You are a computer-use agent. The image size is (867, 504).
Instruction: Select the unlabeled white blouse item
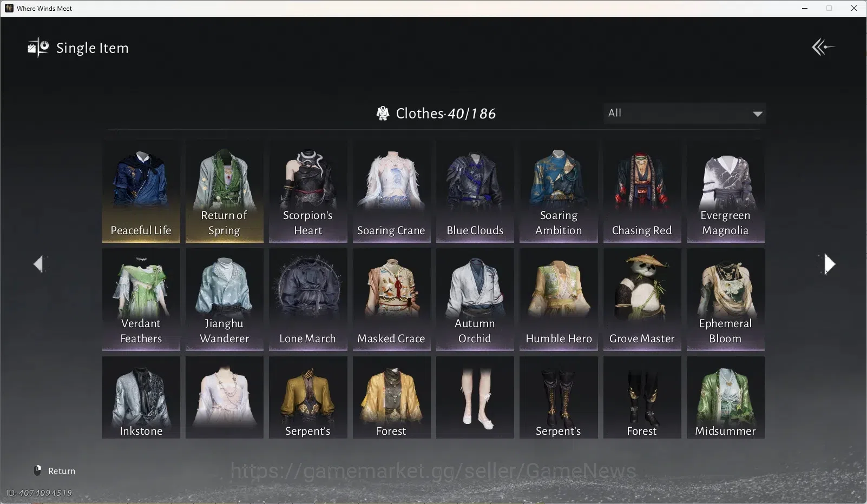tap(224, 397)
